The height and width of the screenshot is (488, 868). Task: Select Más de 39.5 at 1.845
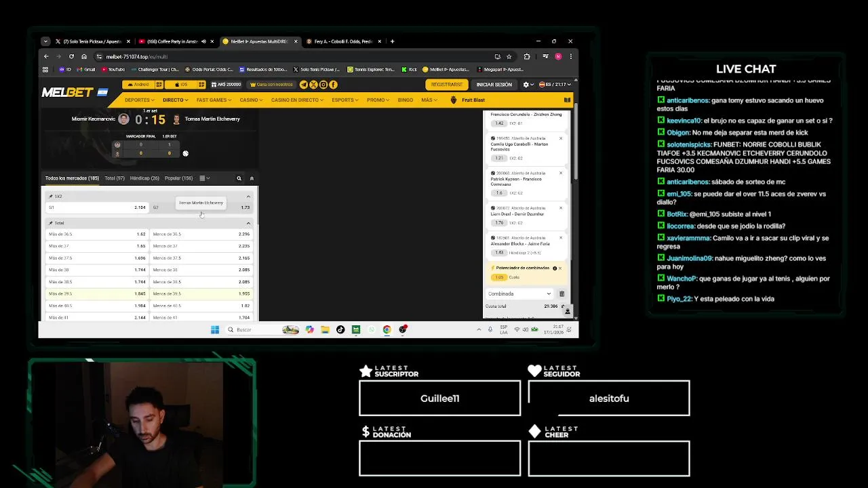pyautogui.click(x=97, y=293)
